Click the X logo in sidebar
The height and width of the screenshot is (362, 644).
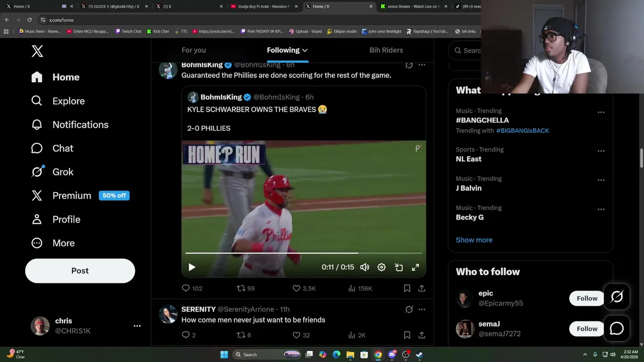pos(37,51)
